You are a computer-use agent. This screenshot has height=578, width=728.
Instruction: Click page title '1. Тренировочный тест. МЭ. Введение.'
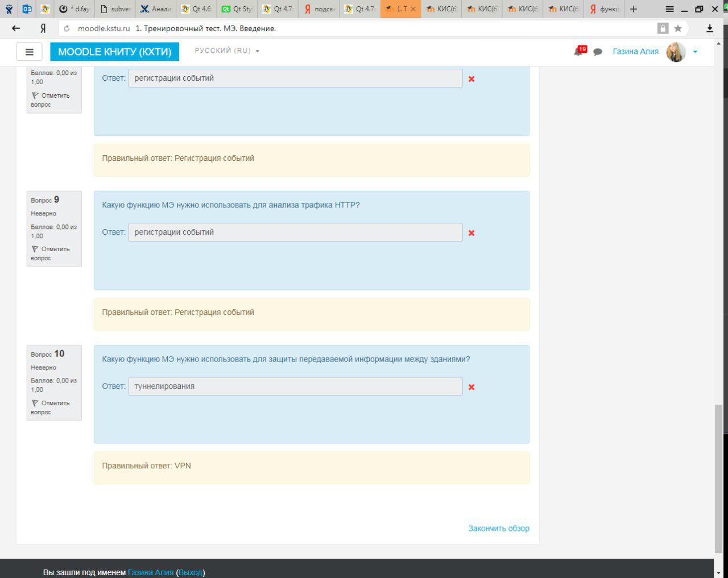click(x=206, y=28)
